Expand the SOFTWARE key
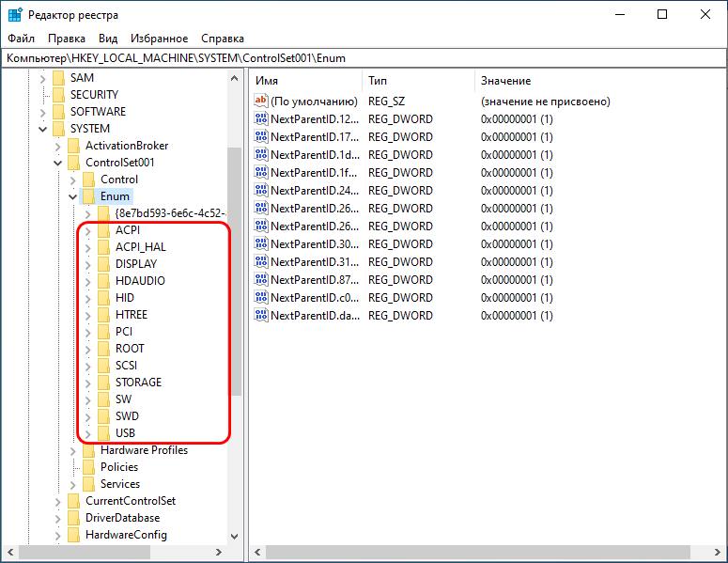The height and width of the screenshot is (563, 728). 42,113
